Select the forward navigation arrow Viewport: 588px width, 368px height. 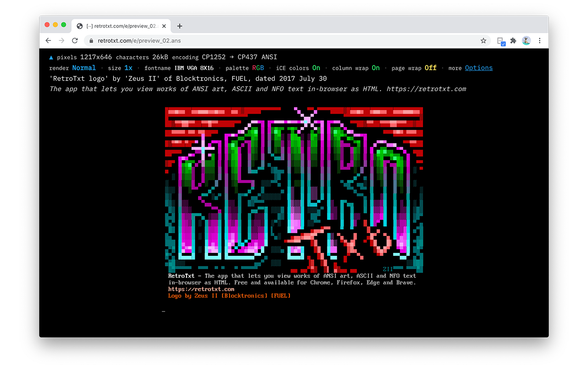[61, 40]
